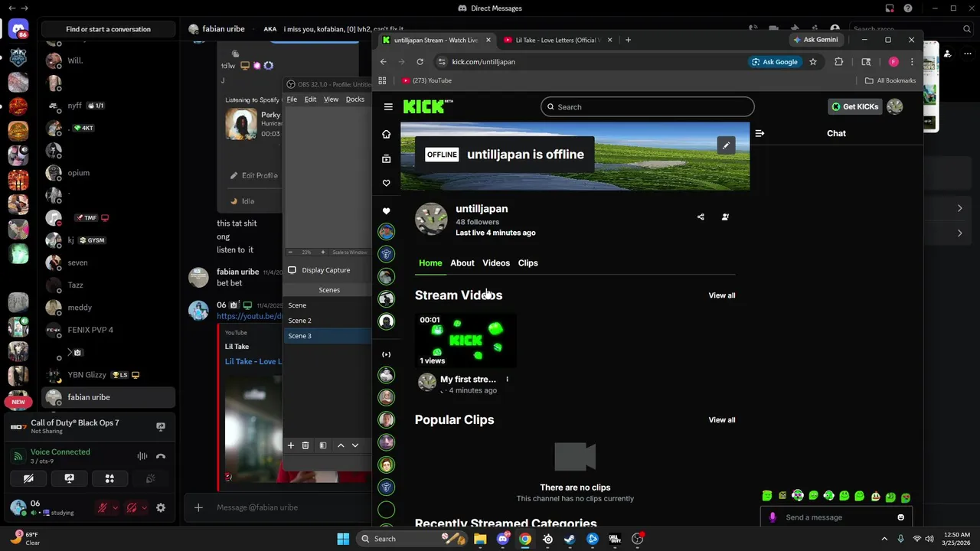
Task: Open a new Chrome tab
Action: (628, 40)
